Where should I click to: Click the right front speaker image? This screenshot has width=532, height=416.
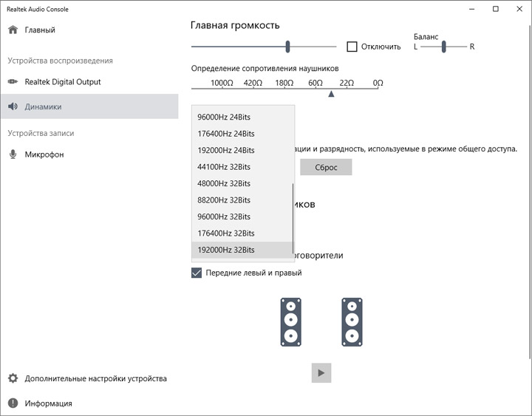[x=352, y=321]
